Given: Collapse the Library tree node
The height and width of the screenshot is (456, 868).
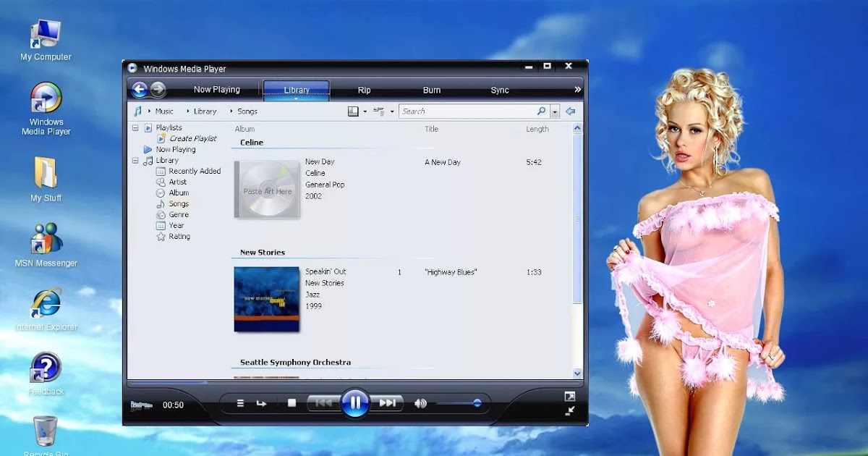Looking at the screenshot, I should 135,160.
